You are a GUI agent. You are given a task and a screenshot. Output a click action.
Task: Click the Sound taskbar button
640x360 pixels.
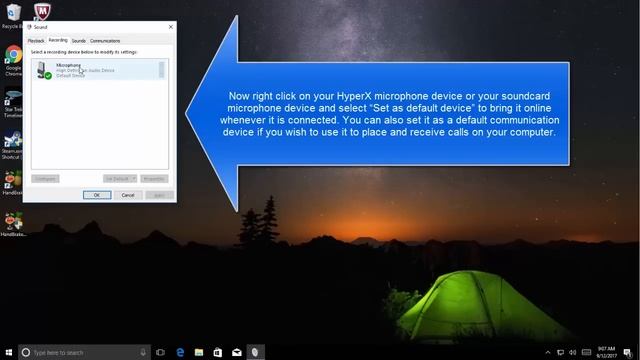click(255, 352)
